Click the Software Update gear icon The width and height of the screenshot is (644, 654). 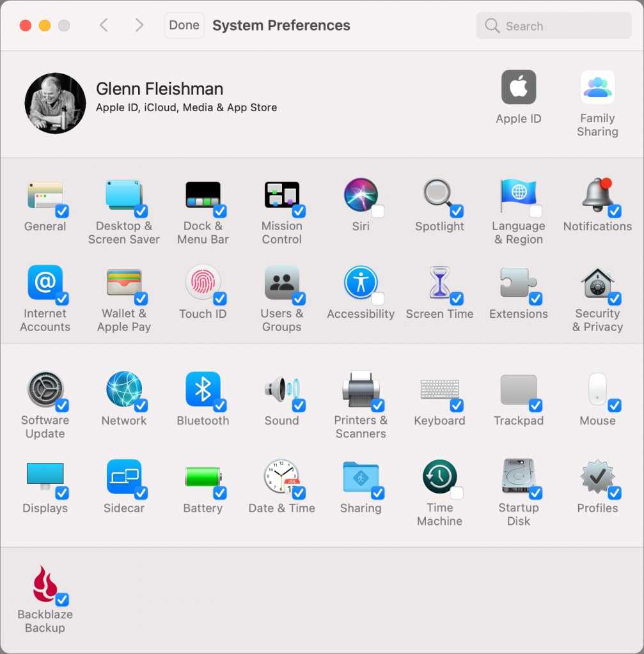45,389
